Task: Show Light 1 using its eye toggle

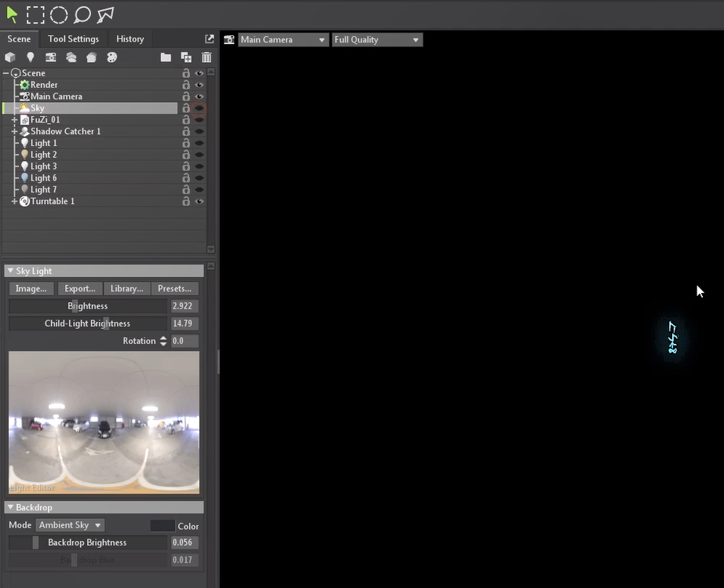Action: (199, 143)
